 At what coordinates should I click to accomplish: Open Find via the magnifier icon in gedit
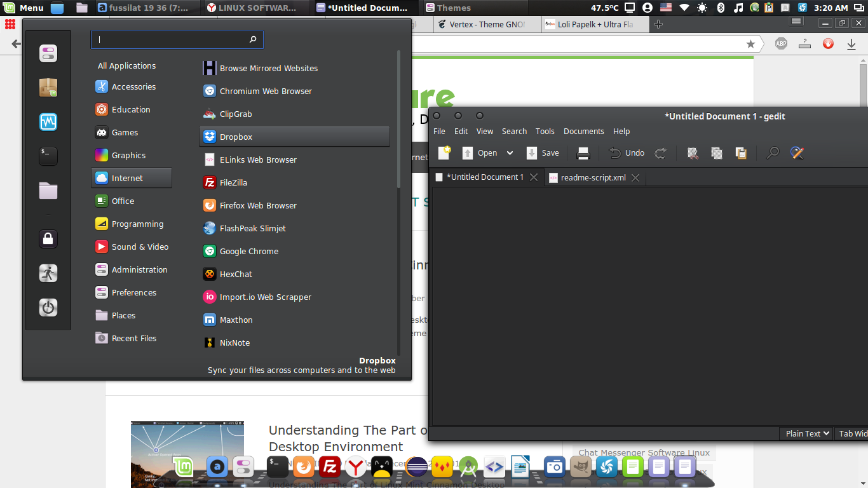click(x=773, y=152)
